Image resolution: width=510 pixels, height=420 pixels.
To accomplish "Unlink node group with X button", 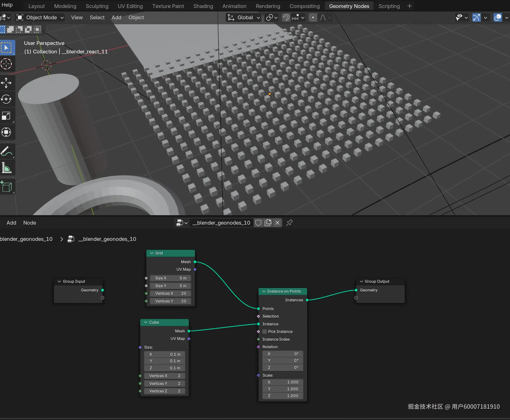I will click(x=277, y=223).
